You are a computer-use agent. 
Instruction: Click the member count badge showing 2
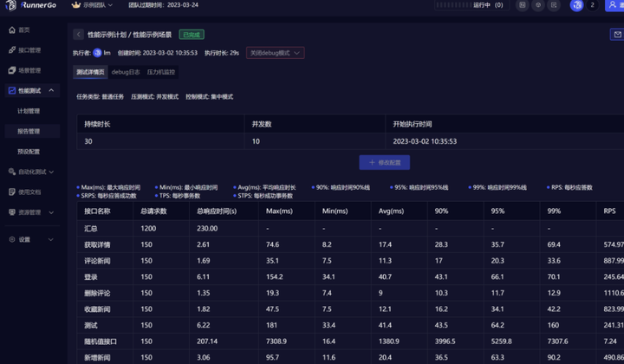point(592,5)
